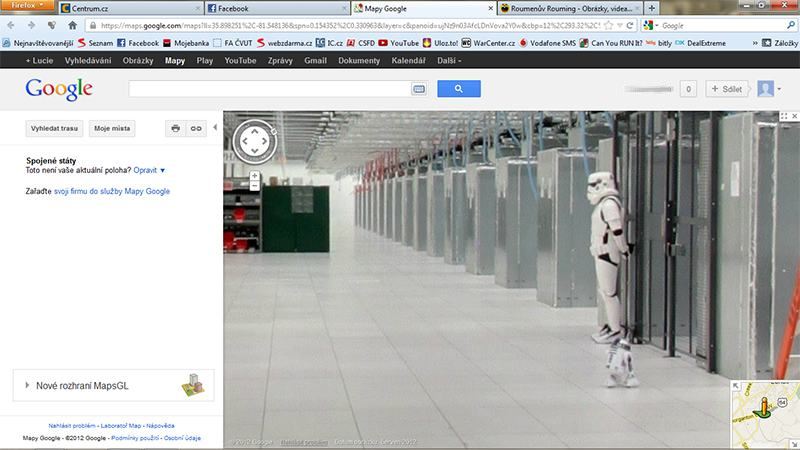This screenshot has width=800, height=450.
Task: Open Dokumenty from Google bar
Action: click(x=359, y=60)
